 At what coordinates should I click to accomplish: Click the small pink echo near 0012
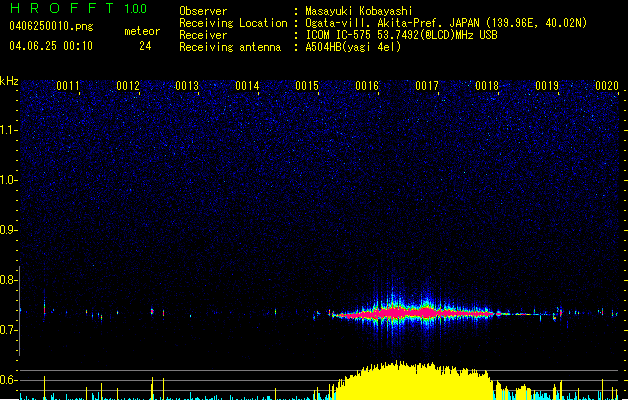152,311
